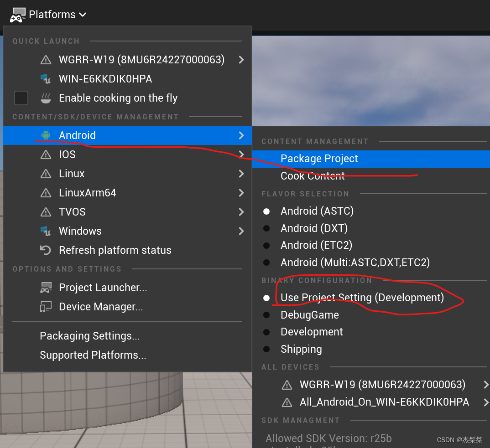490x448 pixels.
Task: Click the Platforms gamepad monitor icon
Action: click(17, 15)
